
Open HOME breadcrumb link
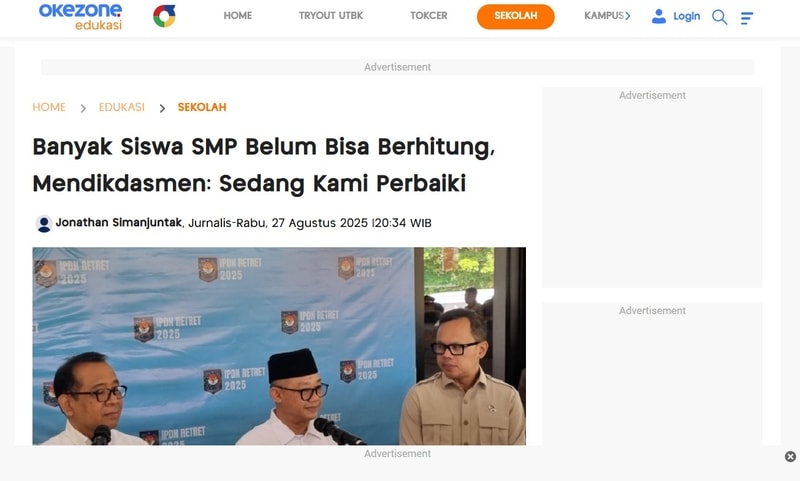coord(49,107)
